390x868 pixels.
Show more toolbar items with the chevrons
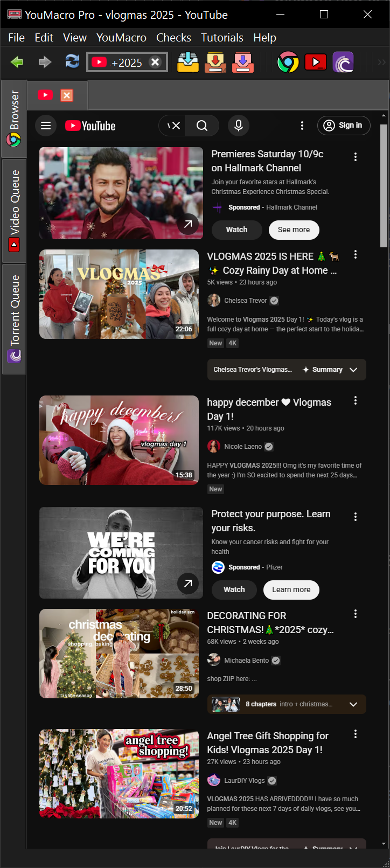(381, 63)
